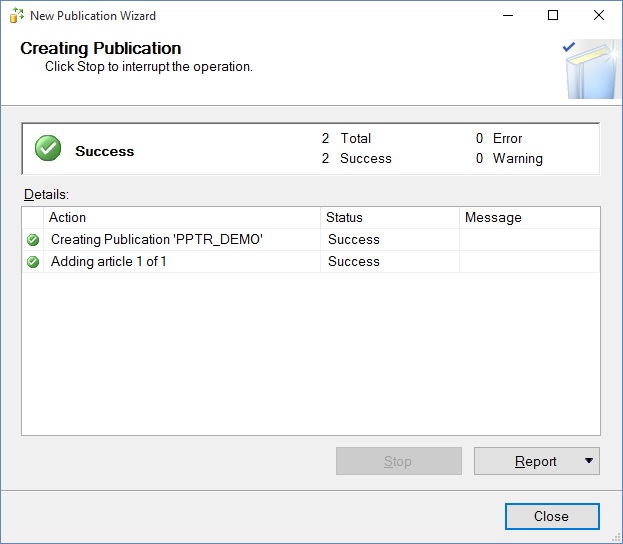Viewport: 623px width, 544px height.
Task: Click the Creating Publication heading
Action: click(101, 48)
